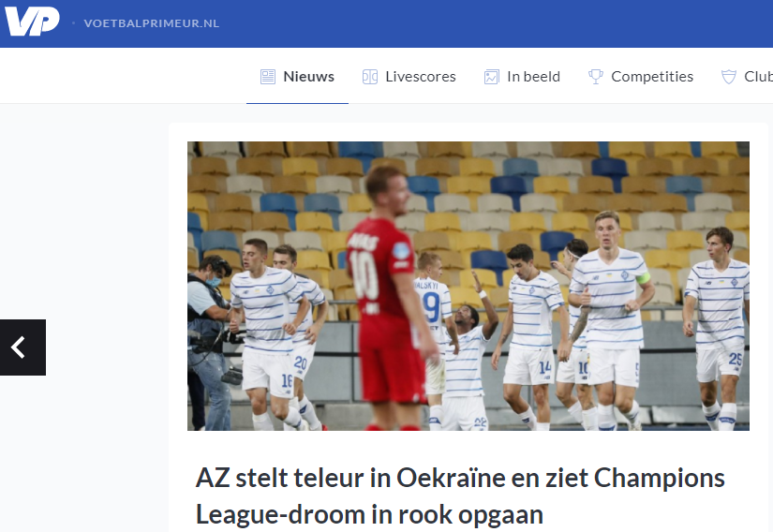
Task: Go to the In beeld section
Action: [x=533, y=77]
